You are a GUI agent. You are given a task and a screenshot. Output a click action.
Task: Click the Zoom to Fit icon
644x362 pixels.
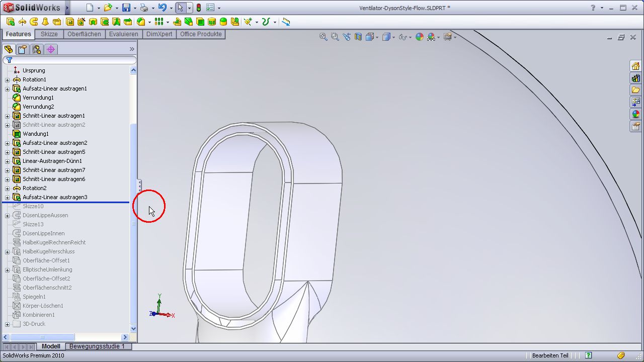point(324,37)
